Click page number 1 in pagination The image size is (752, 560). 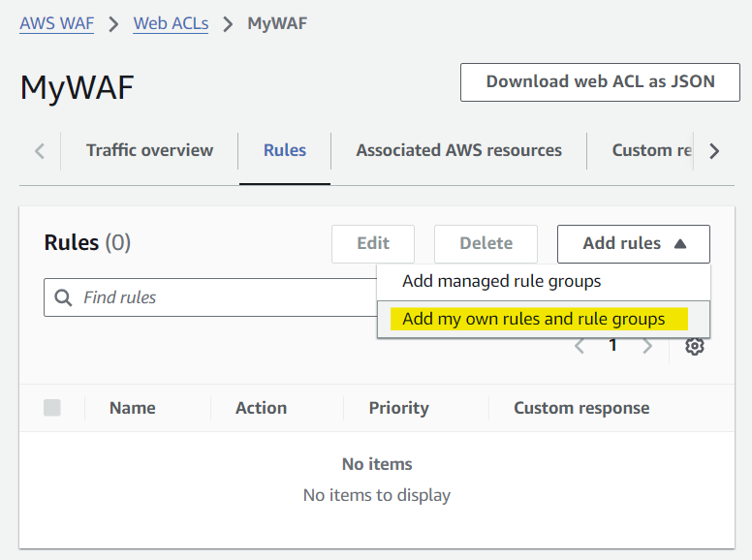point(612,345)
